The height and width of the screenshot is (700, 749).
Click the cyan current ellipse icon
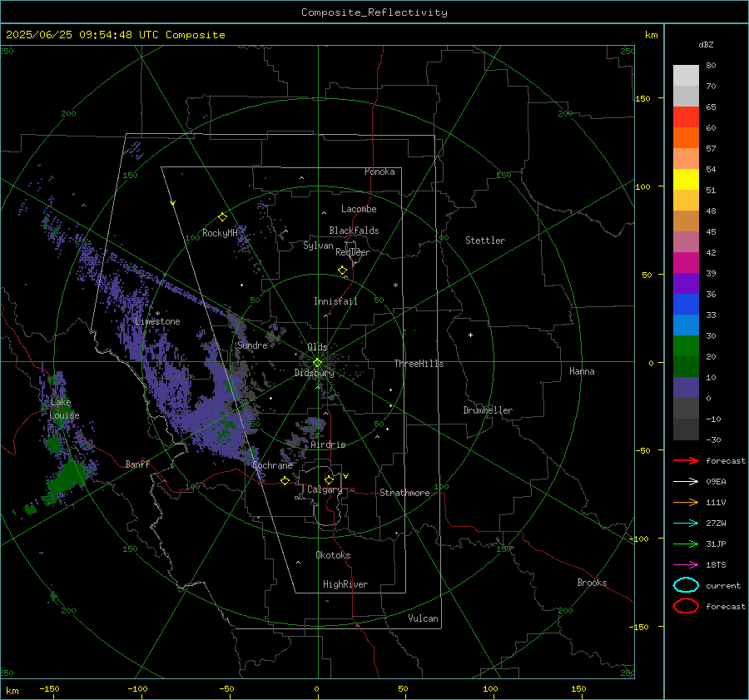(686, 585)
